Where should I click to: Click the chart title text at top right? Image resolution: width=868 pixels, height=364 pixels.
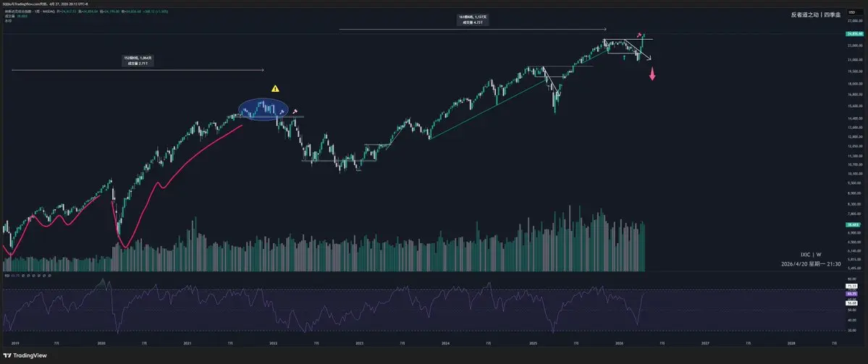(816, 15)
